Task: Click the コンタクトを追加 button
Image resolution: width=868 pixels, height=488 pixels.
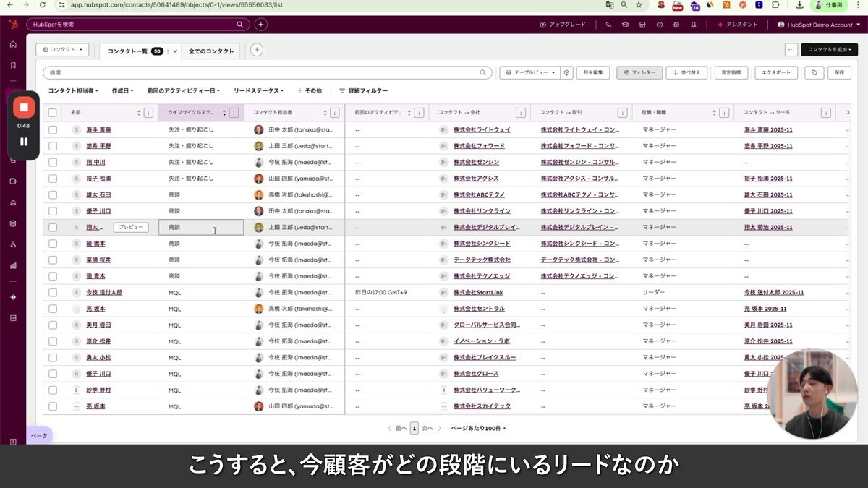Action: click(x=829, y=49)
